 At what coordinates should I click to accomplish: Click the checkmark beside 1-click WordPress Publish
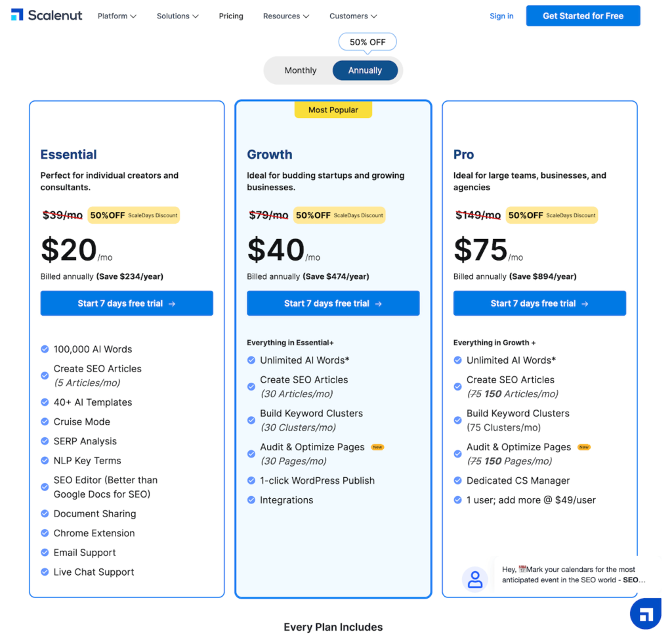(x=251, y=480)
